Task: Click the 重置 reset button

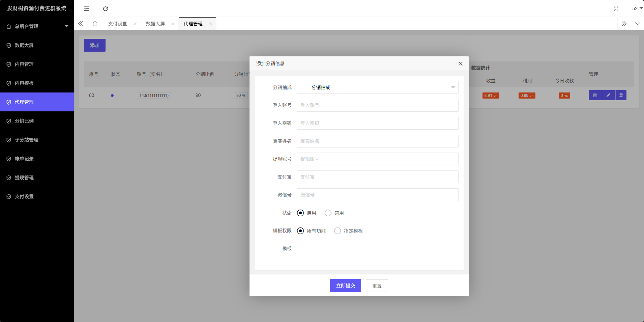Action: coord(377,286)
